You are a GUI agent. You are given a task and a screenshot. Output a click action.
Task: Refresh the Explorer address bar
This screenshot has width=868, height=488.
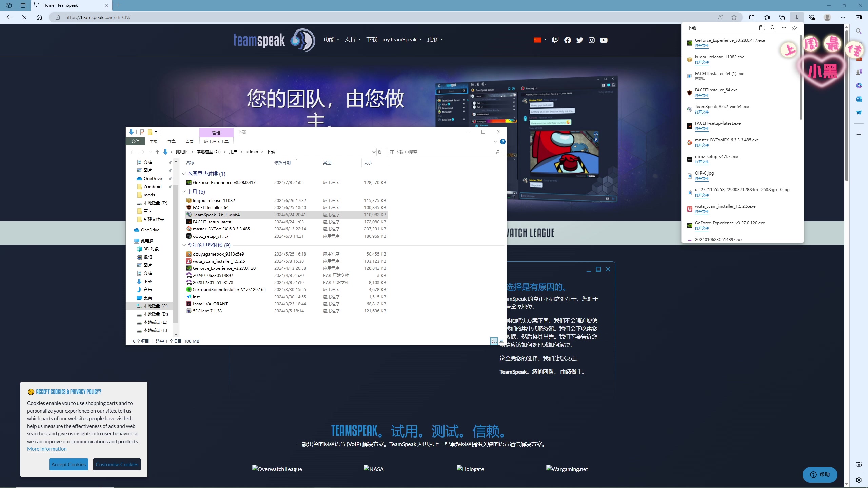380,152
